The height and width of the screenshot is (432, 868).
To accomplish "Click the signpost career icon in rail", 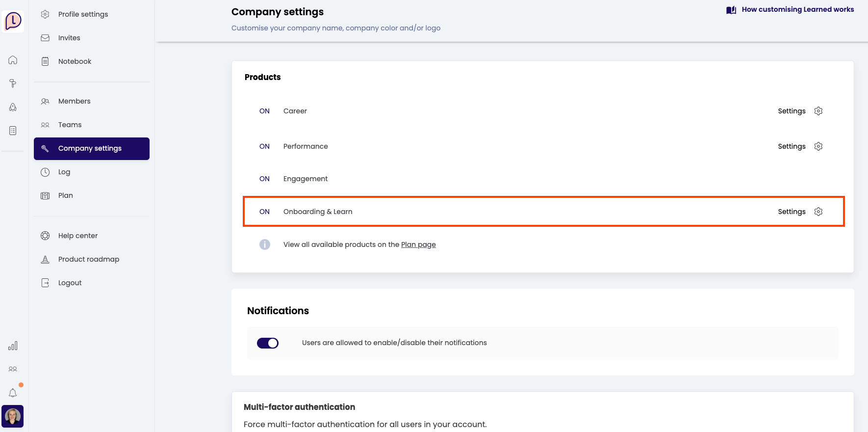I will (13, 83).
